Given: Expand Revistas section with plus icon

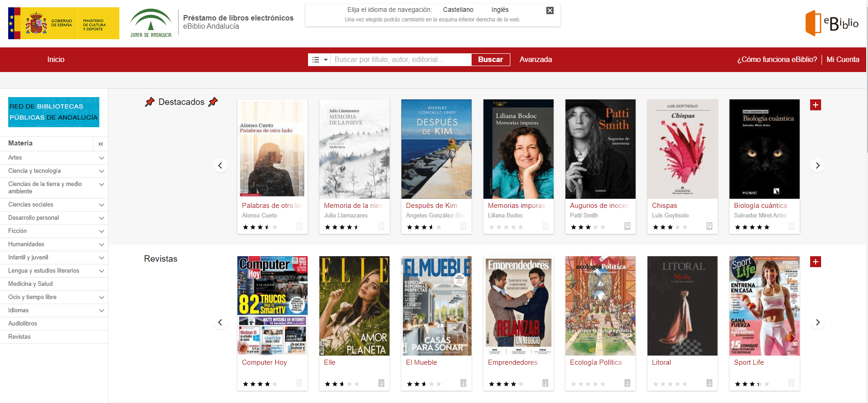Looking at the screenshot, I should pos(816,262).
